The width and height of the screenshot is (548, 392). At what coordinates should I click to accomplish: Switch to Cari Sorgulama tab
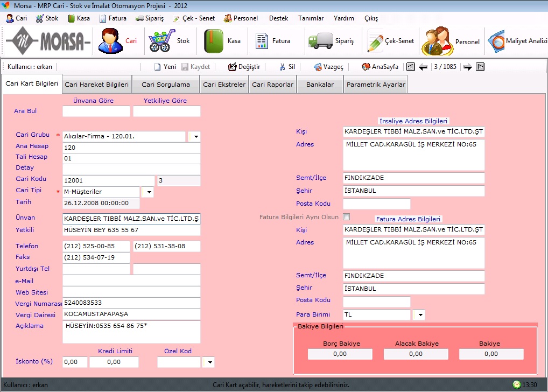click(x=166, y=85)
